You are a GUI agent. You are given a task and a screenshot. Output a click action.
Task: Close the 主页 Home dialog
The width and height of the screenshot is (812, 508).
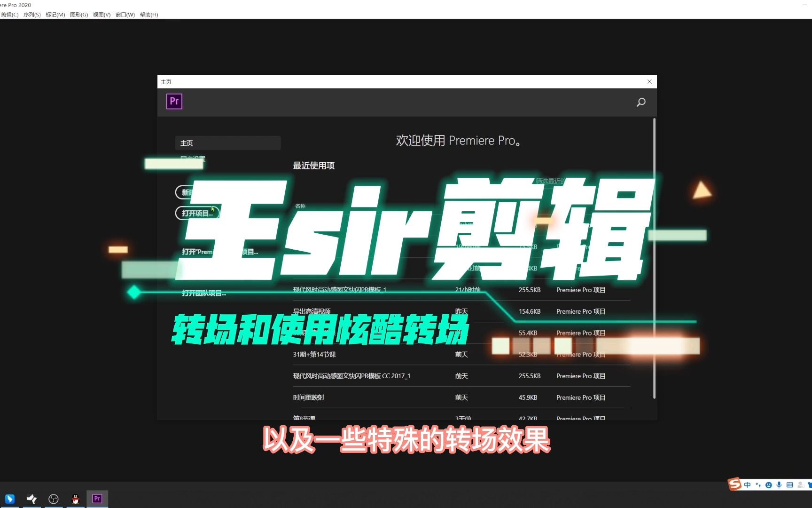649,81
